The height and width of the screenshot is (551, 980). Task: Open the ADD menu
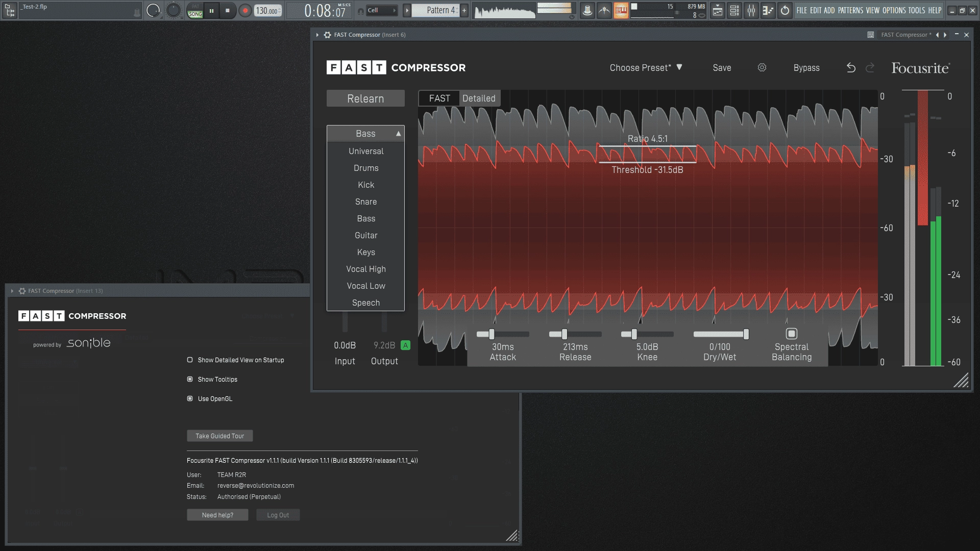point(829,10)
